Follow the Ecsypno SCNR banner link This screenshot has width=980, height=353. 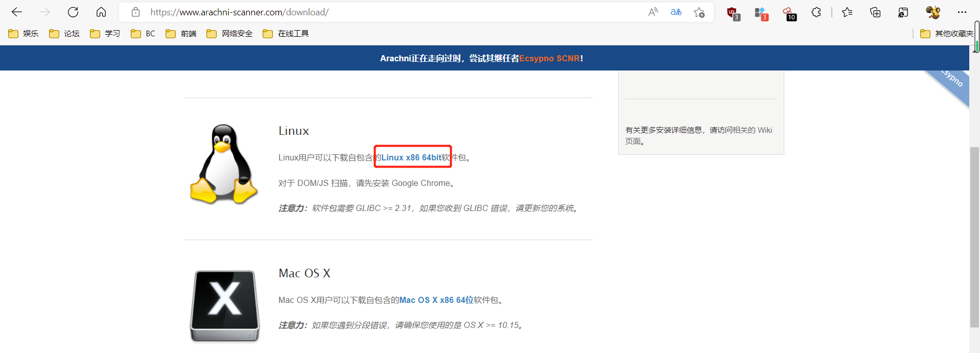[550, 58]
